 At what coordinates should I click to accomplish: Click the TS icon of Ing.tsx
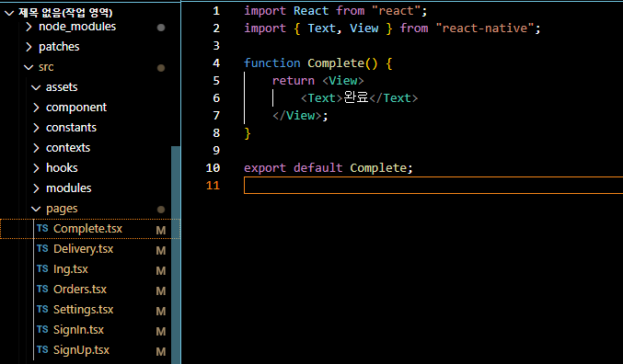(42, 268)
